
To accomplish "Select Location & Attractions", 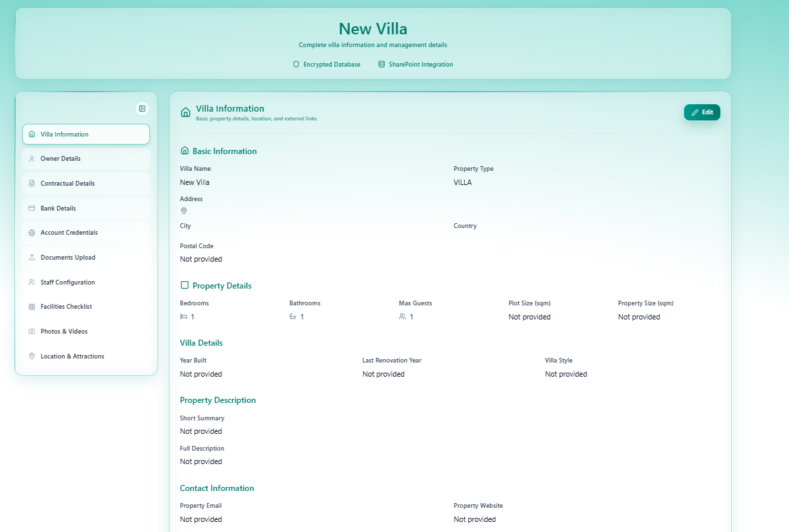I will pyautogui.click(x=86, y=356).
